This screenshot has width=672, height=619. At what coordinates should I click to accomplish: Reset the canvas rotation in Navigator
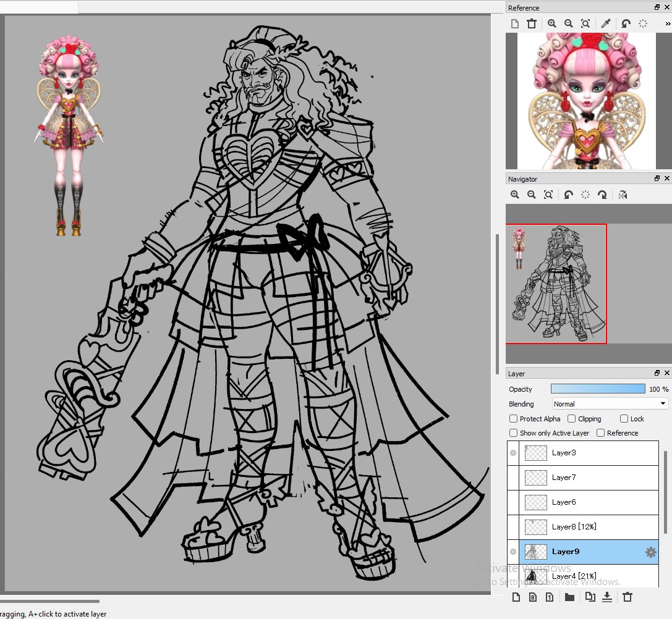click(585, 195)
